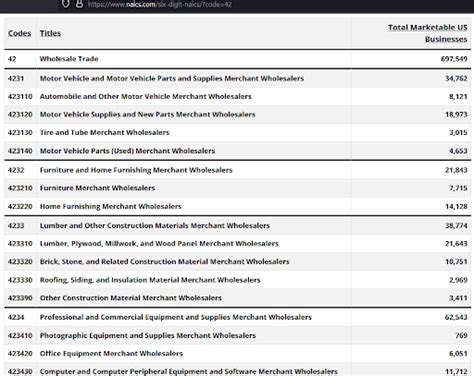Image resolution: width=474 pixels, height=376 pixels.
Task: Open code 423140 link
Action: point(20,151)
